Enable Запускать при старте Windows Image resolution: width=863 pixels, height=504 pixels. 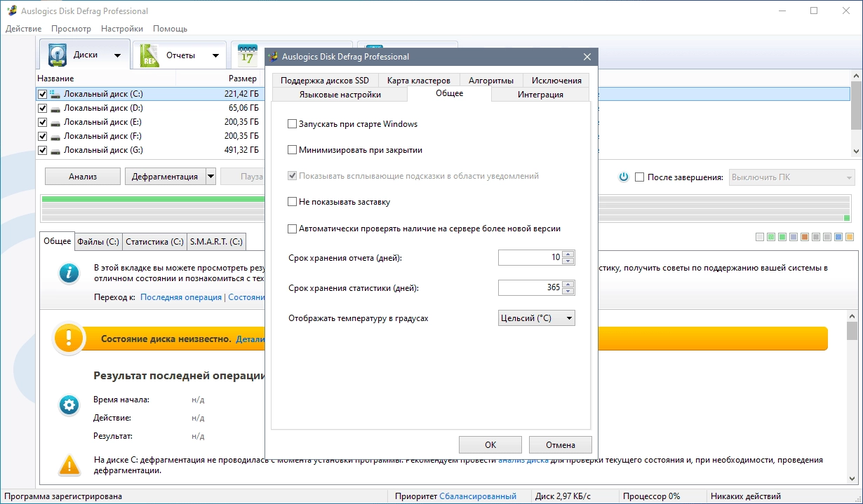[293, 124]
